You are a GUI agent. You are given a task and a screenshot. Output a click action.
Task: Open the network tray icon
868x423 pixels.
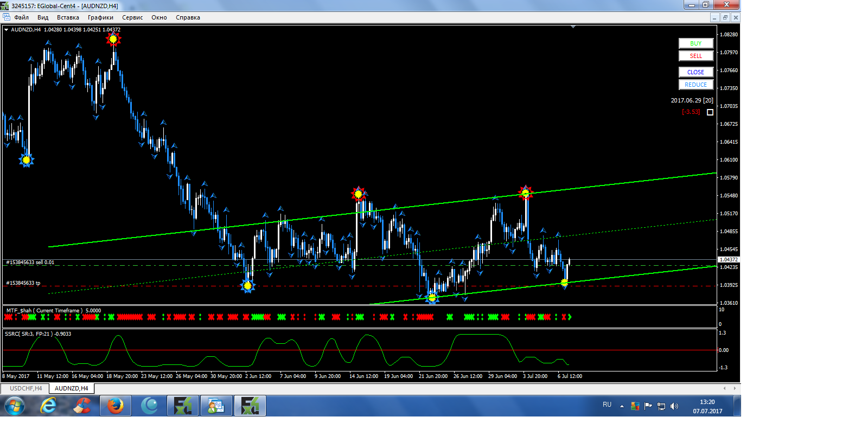pos(661,406)
